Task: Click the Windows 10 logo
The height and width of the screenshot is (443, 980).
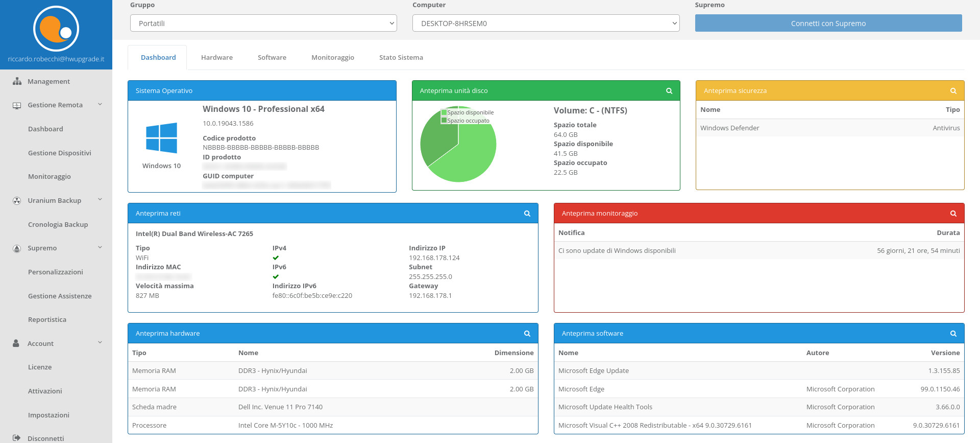Action: [161, 138]
